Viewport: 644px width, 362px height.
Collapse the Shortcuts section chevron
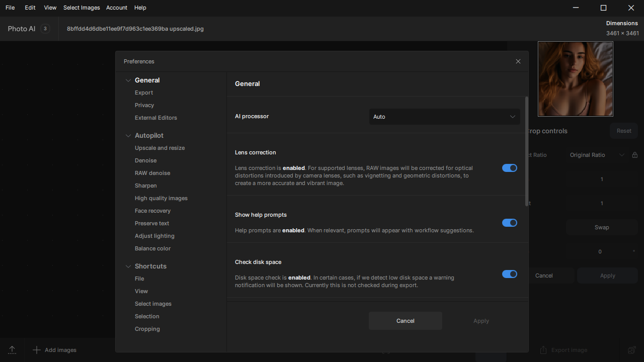pyautogui.click(x=128, y=266)
